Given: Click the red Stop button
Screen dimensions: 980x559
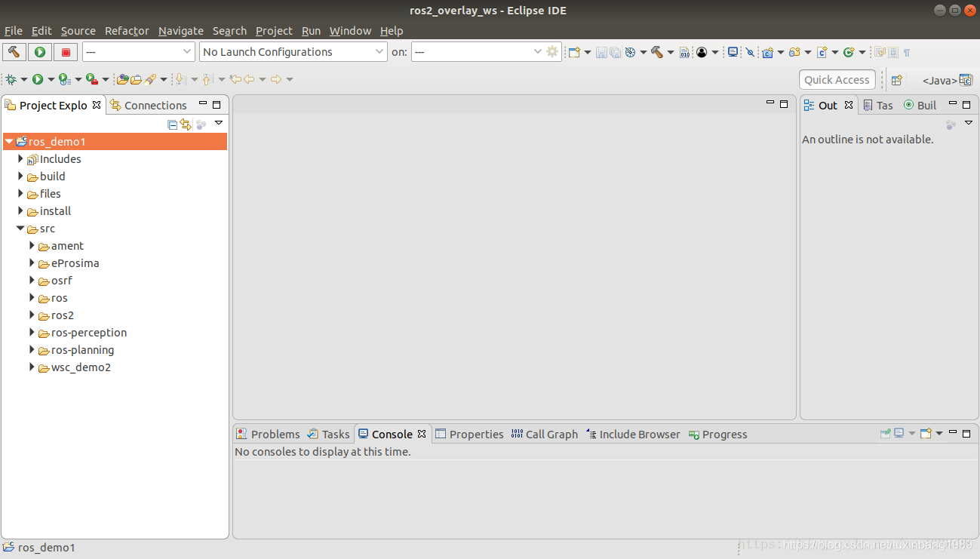Looking at the screenshot, I should [66, 51].
